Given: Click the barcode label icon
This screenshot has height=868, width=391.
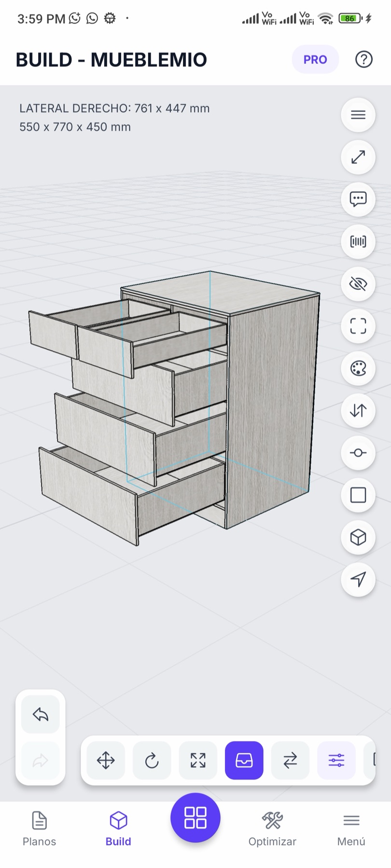Looking at the screenshot, I should coord(358,242).
